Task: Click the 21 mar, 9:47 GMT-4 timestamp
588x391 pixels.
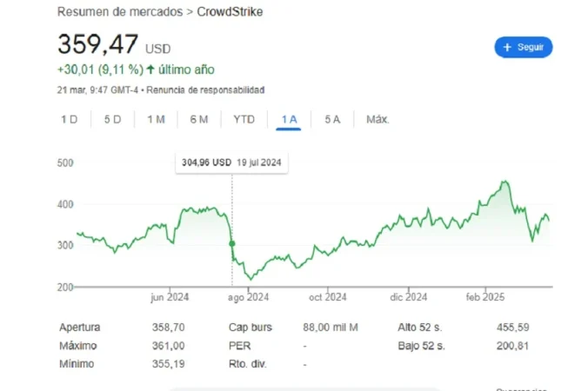Action: tap(98, 90)
